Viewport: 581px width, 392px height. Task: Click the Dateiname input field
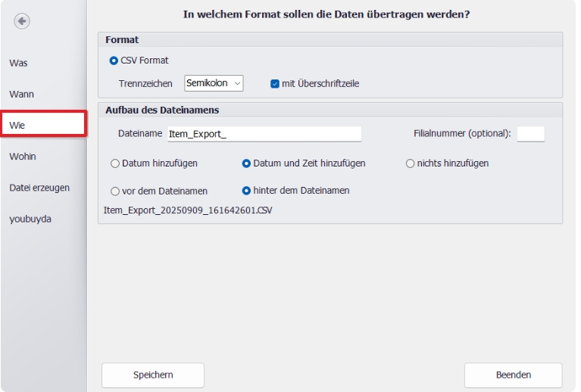pos(264,134)
